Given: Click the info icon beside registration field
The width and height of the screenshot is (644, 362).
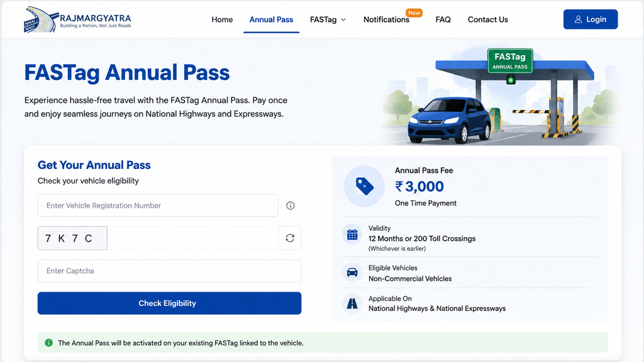Looking at the screenshot, I should pos(291,206).
